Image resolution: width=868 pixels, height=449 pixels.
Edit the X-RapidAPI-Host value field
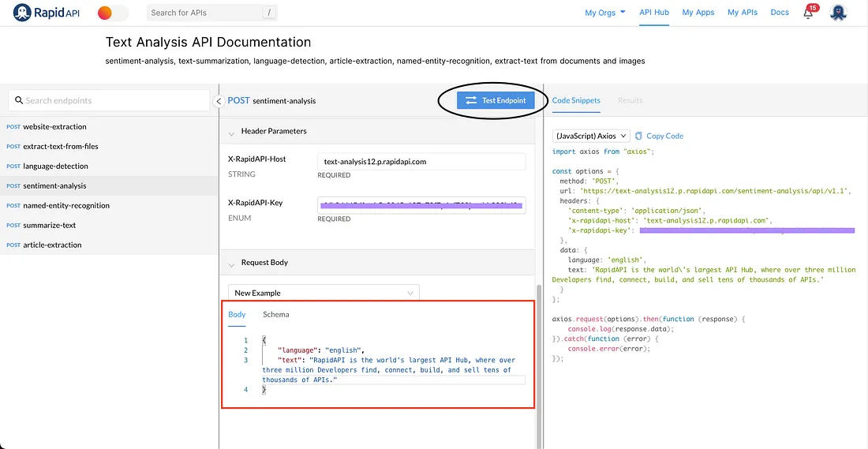[421, 162]
